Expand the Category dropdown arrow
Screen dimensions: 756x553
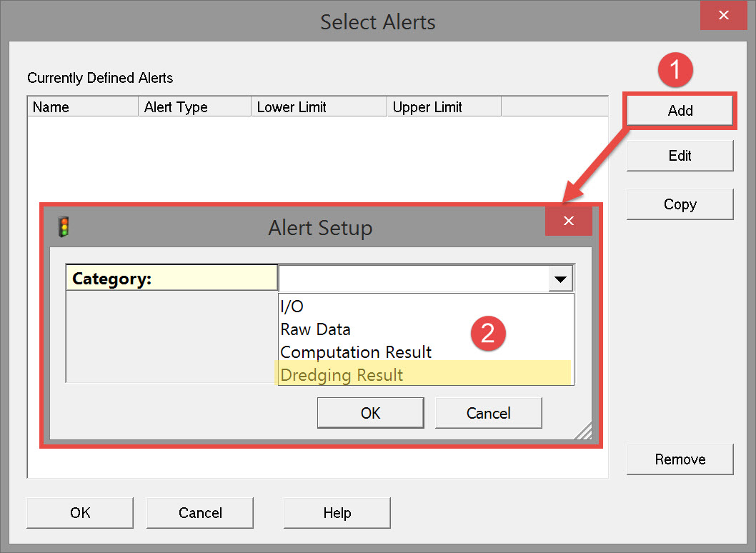tap(560, 279)
